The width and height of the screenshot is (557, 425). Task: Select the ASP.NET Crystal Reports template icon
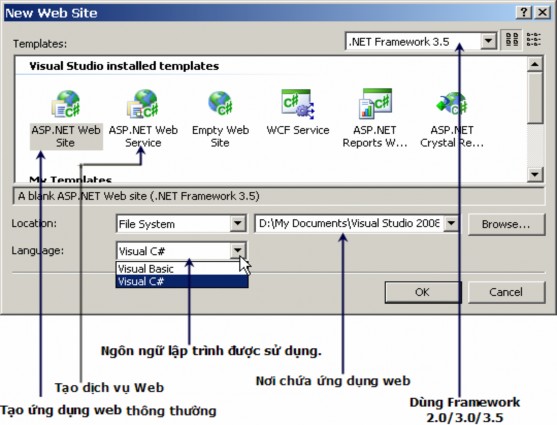coord(452,104)
